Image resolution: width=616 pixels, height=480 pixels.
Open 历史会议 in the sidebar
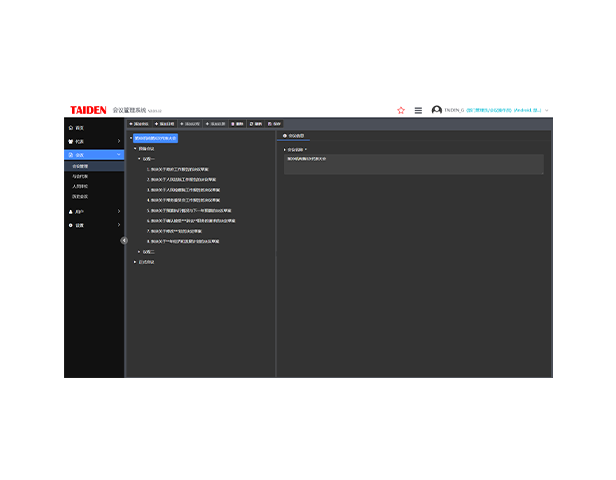tap(80, 196)
